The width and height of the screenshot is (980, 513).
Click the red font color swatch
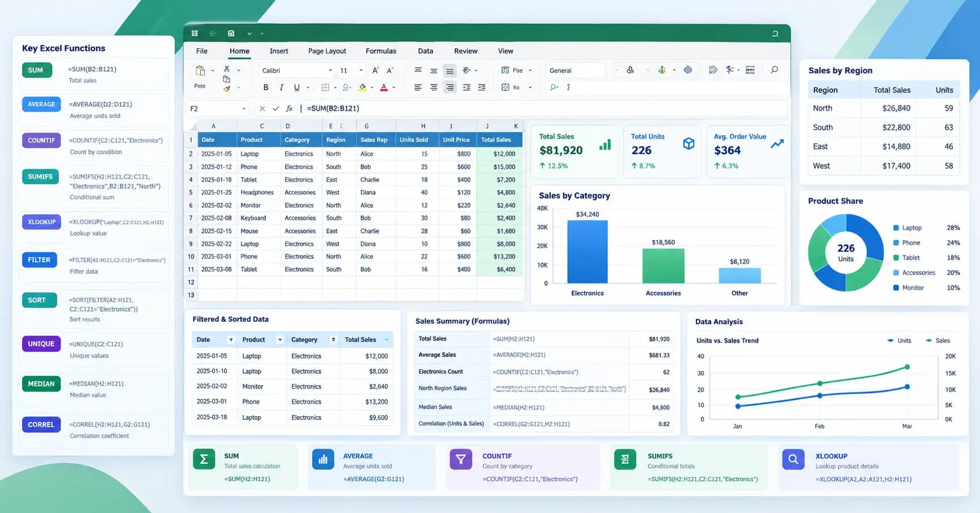tap(384, 88)
